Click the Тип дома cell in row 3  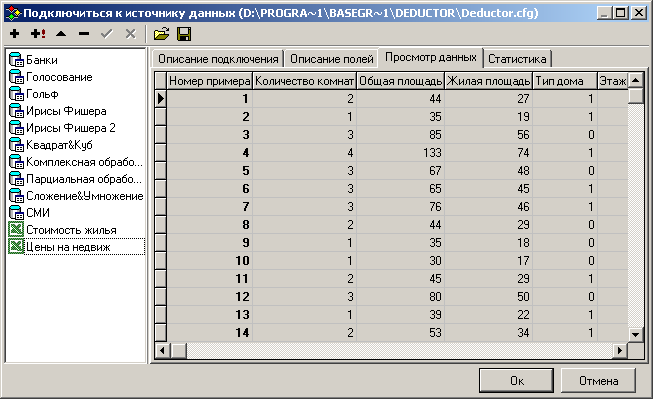coord(565,135)
